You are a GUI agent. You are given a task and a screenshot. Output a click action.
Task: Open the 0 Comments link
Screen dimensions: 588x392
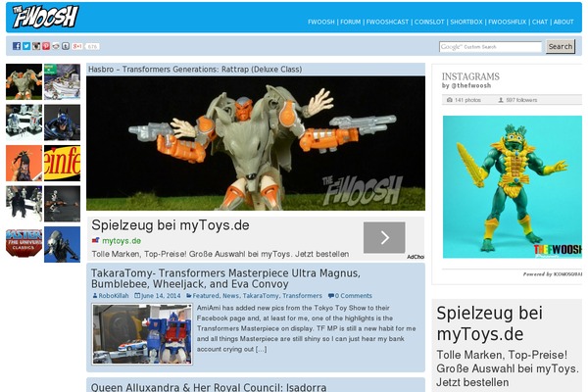pyautogui.click(x=353, y=296)
